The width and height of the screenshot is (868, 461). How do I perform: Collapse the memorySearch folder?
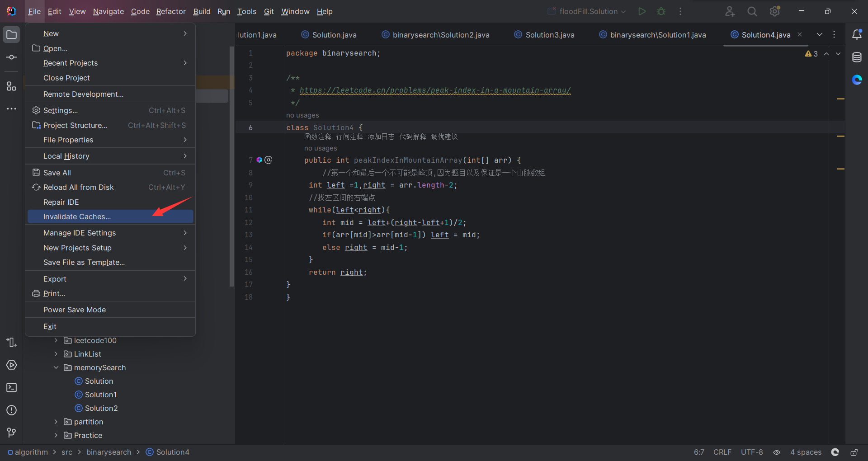(56, 367)
